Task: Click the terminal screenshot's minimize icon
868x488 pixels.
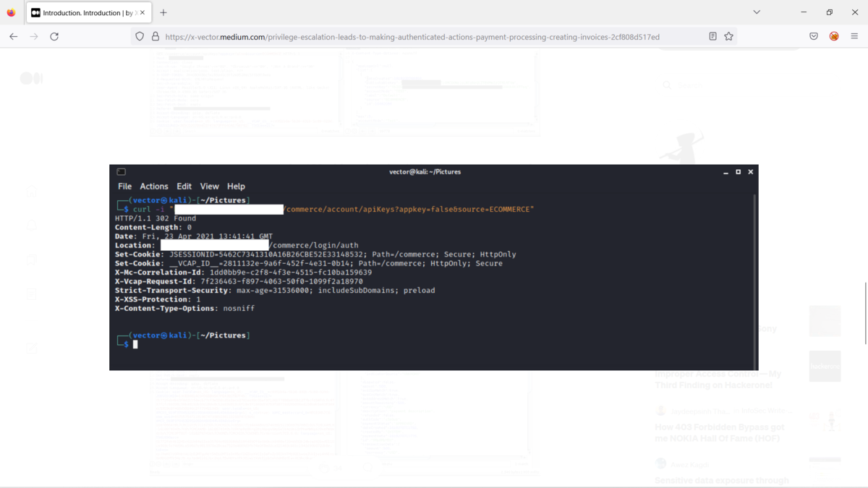Action: [x=726, y=172]
